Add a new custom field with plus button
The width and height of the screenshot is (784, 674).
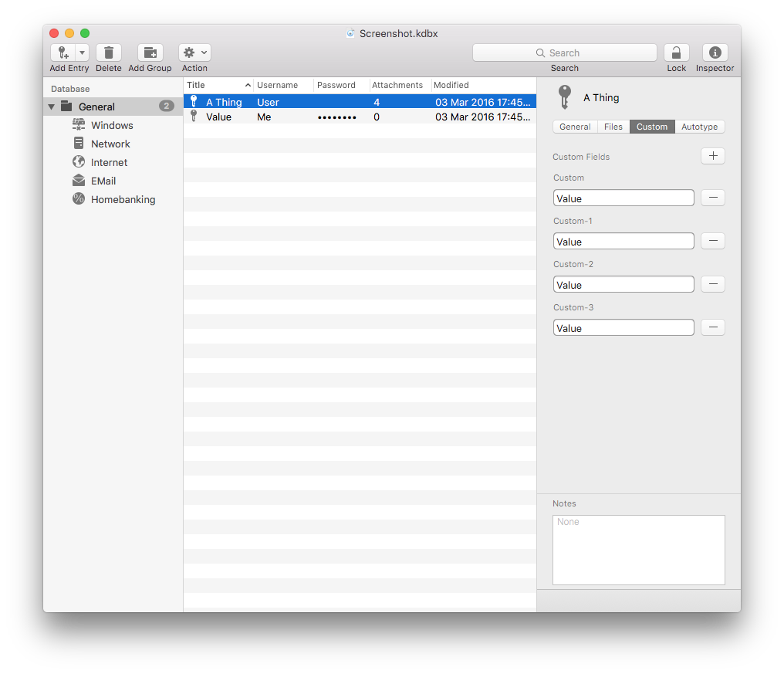(x=712, y=156)
